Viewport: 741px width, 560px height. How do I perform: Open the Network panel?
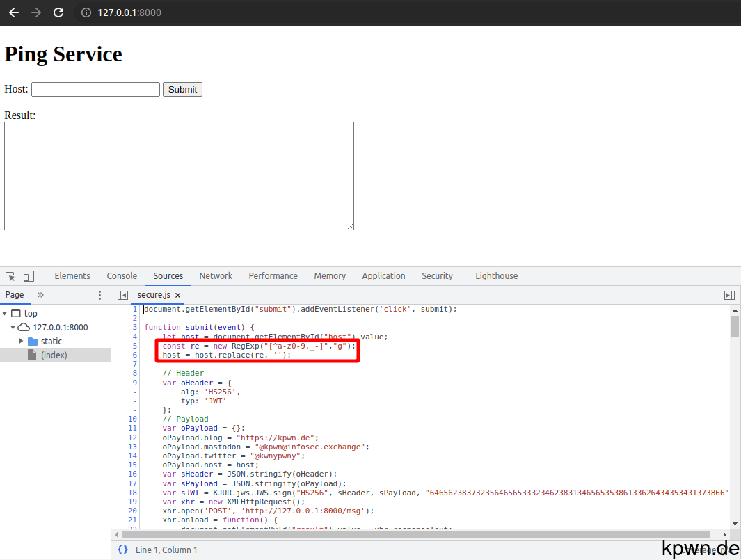click(x=216, y=275)
